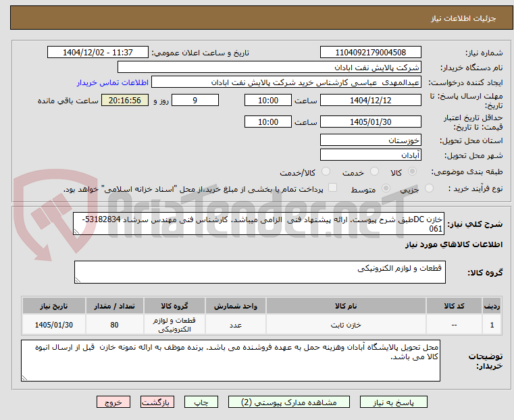
Task: Click the province field خوزستان
Action: pyautogui.click(x=370, y=140)
